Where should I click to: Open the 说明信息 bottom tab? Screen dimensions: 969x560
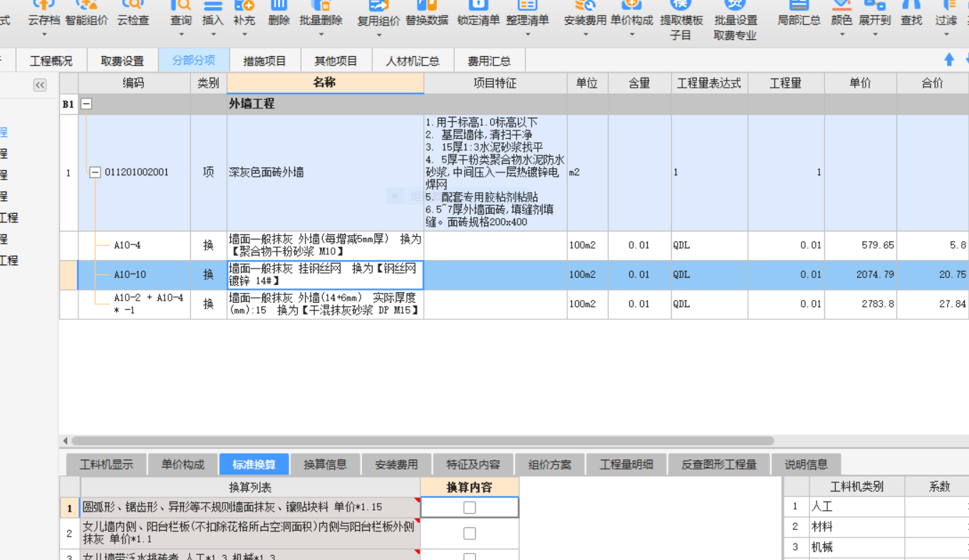click(806, 465)
